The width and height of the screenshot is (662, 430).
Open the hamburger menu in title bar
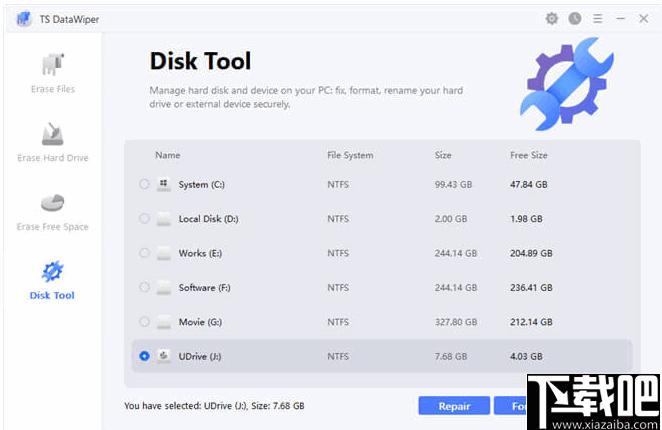pos(597,19)
